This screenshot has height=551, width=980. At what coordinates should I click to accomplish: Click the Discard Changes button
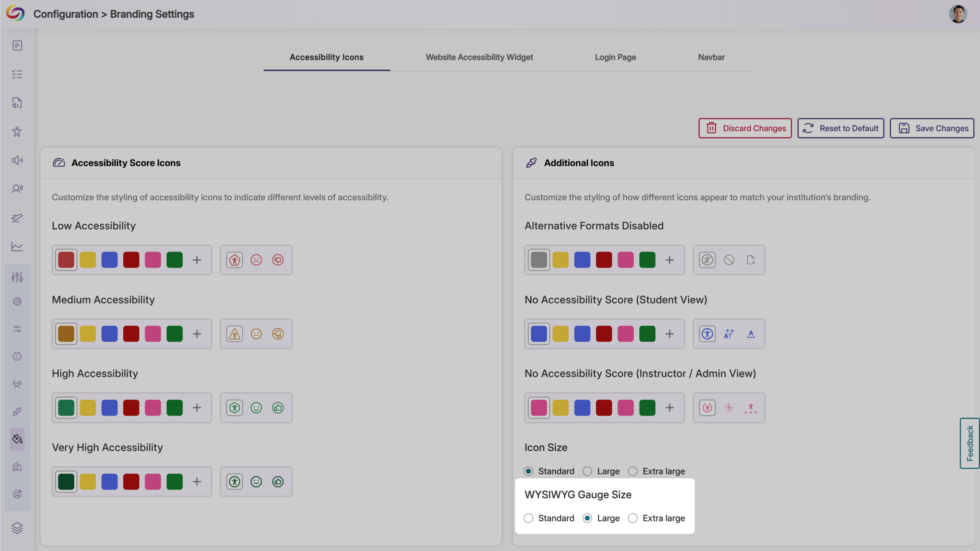[745, 128]
